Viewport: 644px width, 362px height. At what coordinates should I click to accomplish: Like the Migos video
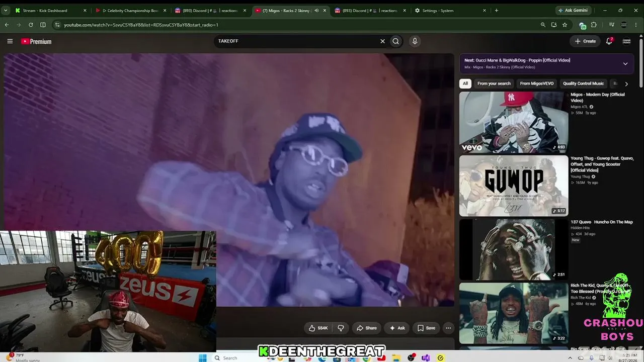[318, 328]
